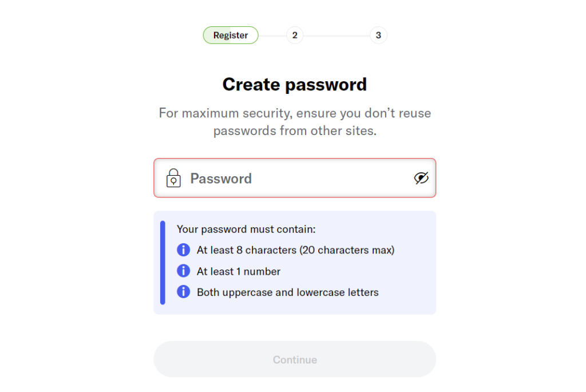
Task: Jump to step 3 indicator
Action: 378,35
